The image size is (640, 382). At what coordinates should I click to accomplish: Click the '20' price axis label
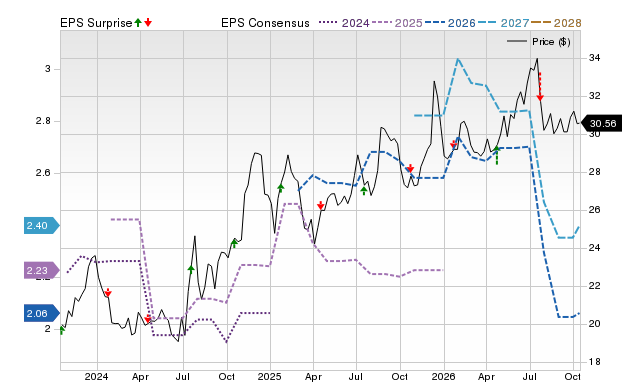pos(594,323)
